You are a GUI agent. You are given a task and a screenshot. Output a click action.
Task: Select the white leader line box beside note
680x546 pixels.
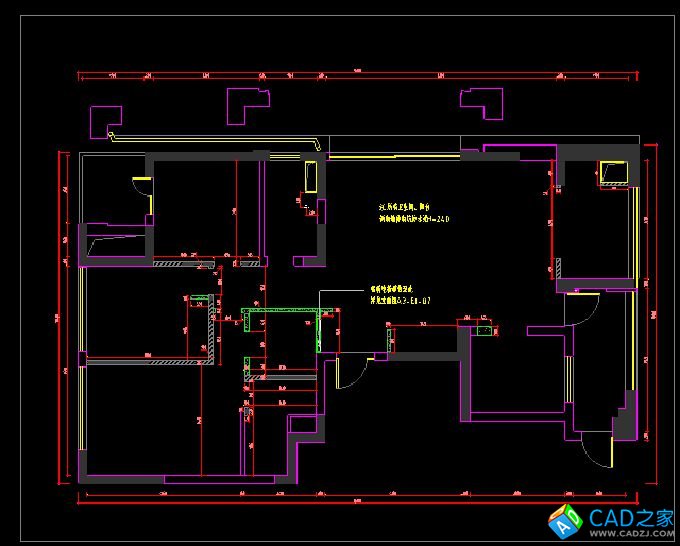pos(323,300)
